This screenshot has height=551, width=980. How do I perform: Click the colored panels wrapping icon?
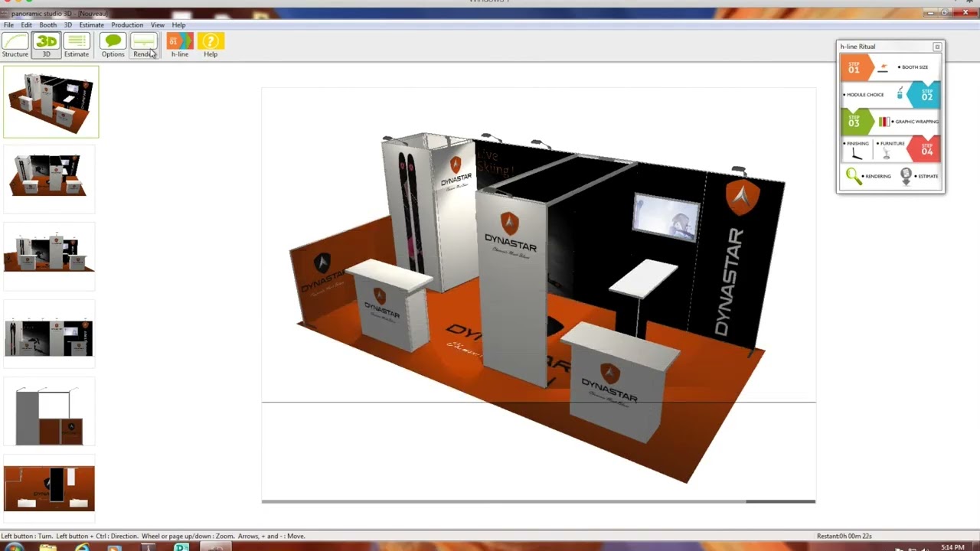(x=884, y=122)
